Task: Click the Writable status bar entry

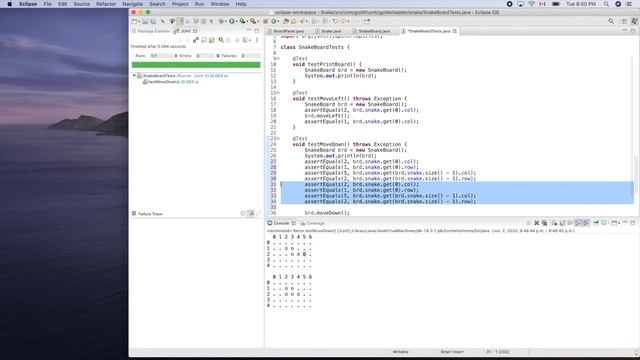Action: click(x=400, y=351)
